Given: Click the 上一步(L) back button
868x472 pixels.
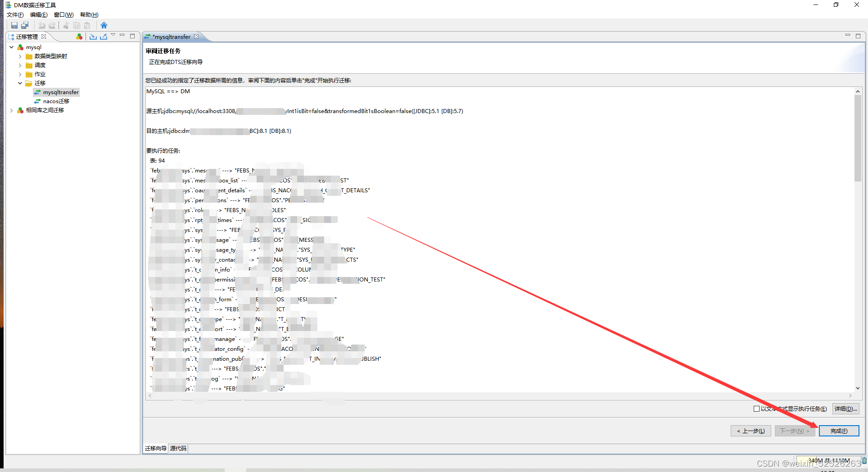Looking at the screenshot, I should coord(751,431).
